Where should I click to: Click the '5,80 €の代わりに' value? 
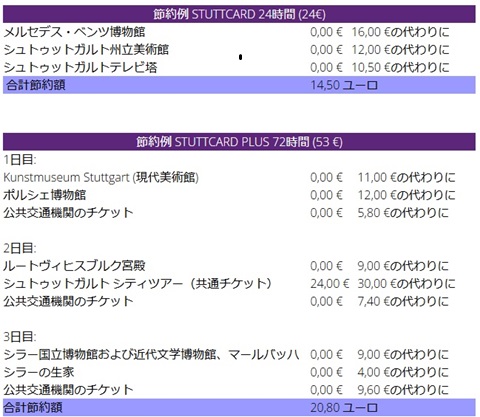pos(403,213)
